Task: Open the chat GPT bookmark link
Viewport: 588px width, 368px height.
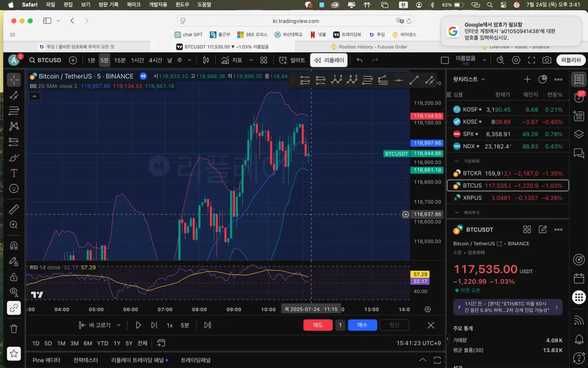Action: coord(188,35)
